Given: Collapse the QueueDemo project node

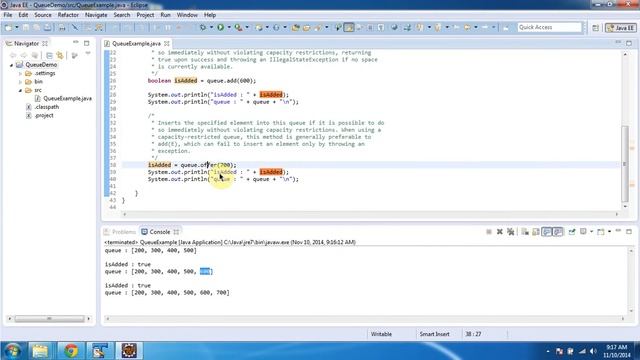Looking at the screenshot, I should (x=11, y=65).
